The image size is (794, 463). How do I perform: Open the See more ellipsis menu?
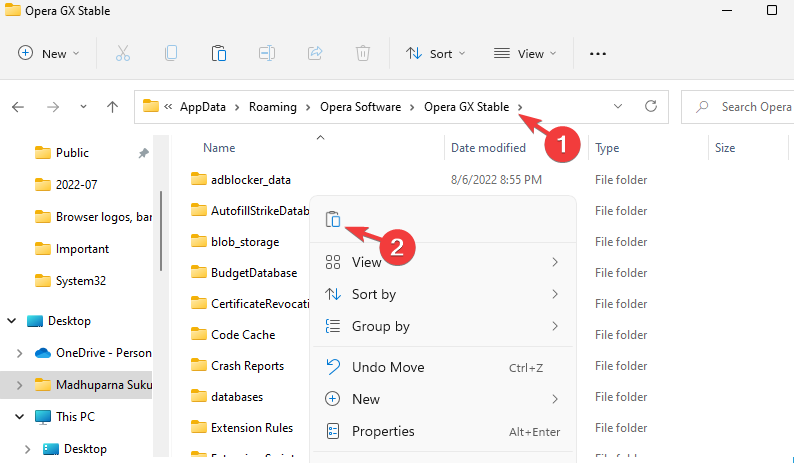point(598,54)
